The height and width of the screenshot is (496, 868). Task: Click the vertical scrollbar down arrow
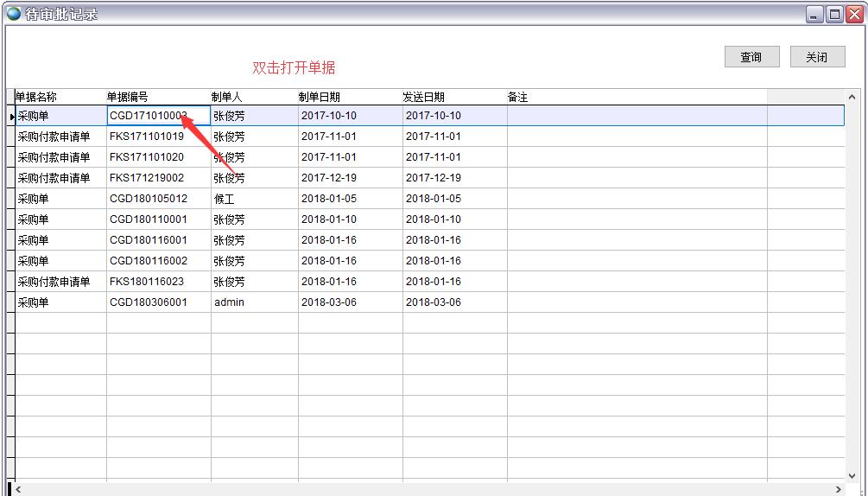pyautogui.click(x=852, y=474)
